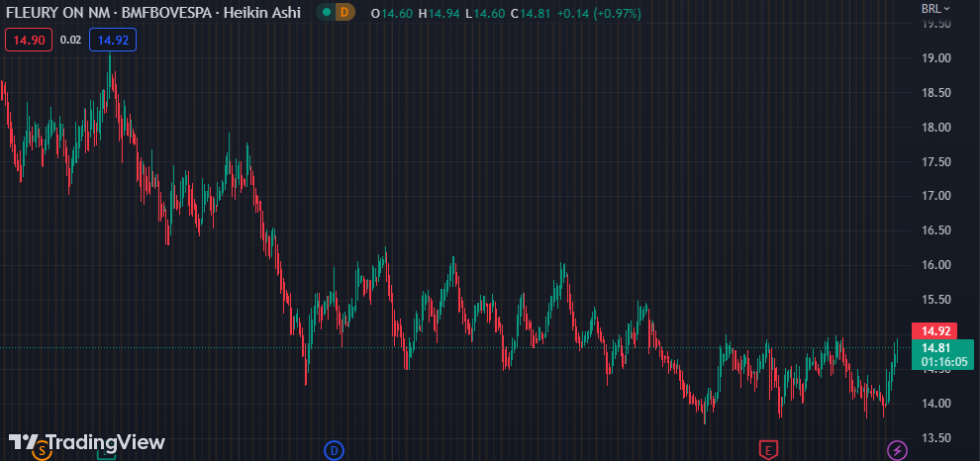Click the +0.14 (+0.97%) change value

pos(598,13)
